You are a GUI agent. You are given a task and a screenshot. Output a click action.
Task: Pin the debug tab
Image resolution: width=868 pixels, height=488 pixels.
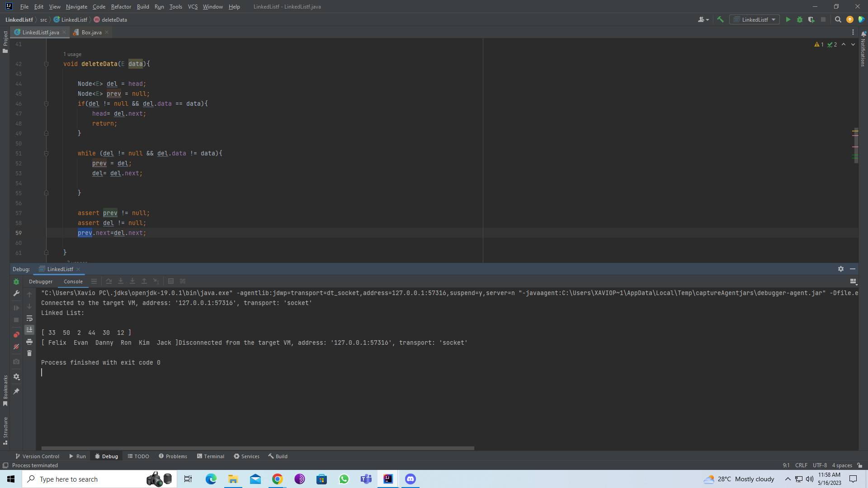point(16,391)
